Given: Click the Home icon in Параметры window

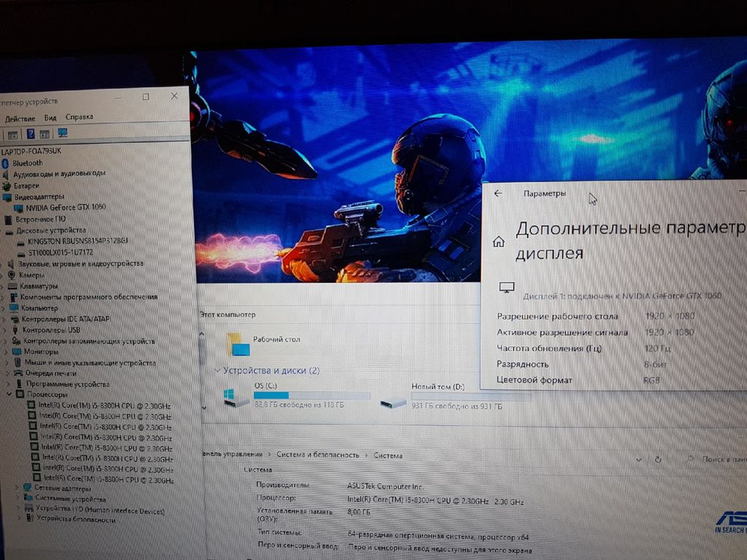Looking at the screenshot, I should (x=499, y=241).
